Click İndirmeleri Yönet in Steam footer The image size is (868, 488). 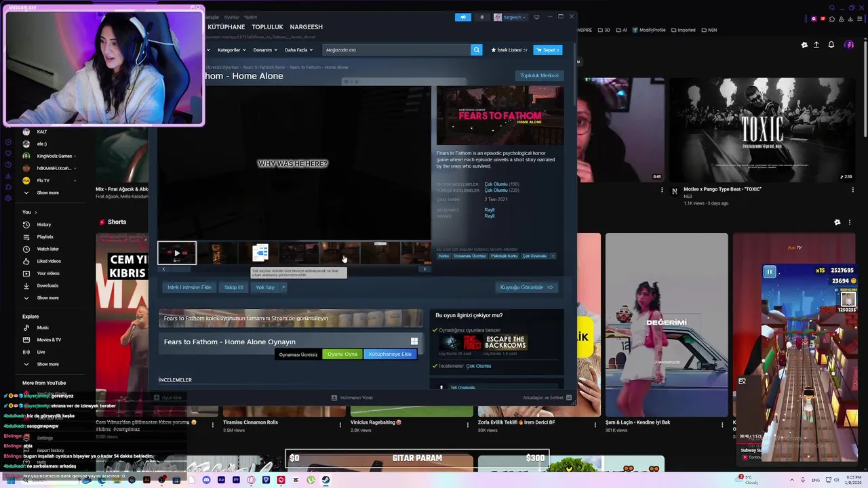tap(352, 398)
